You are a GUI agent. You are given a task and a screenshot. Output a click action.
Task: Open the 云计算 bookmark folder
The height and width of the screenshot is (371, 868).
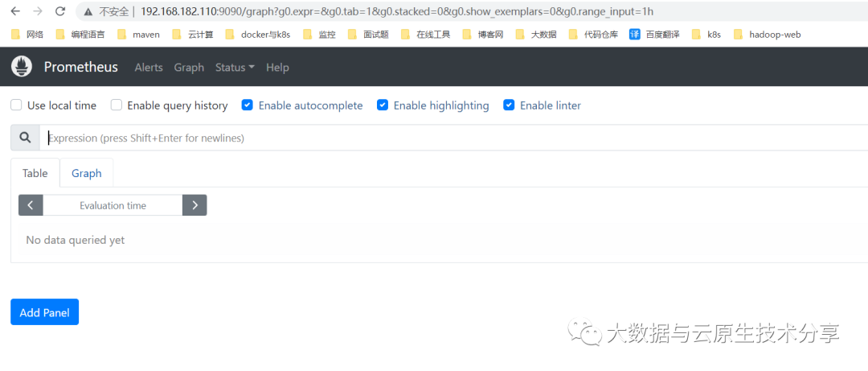click(x=193, y=35)
